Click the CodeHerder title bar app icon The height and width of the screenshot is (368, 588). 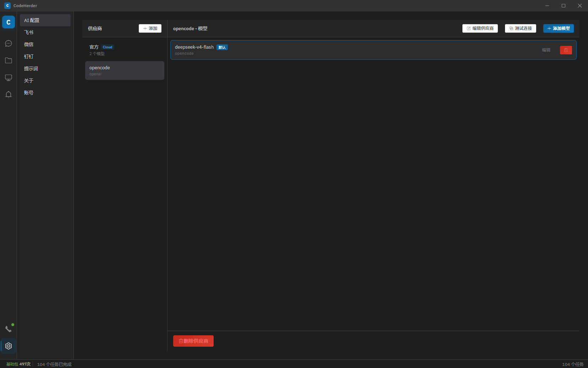[x=7, y=6]
